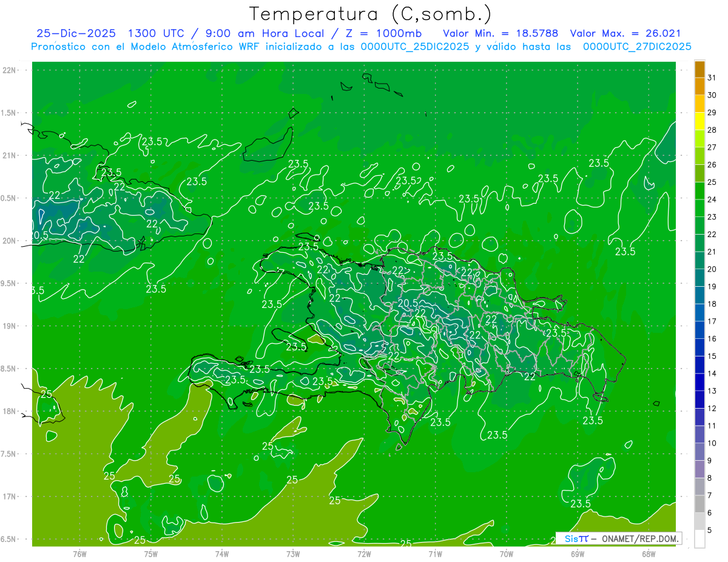
Task: Click the '75W' longitude axis label
Action: tap(150, 554)
